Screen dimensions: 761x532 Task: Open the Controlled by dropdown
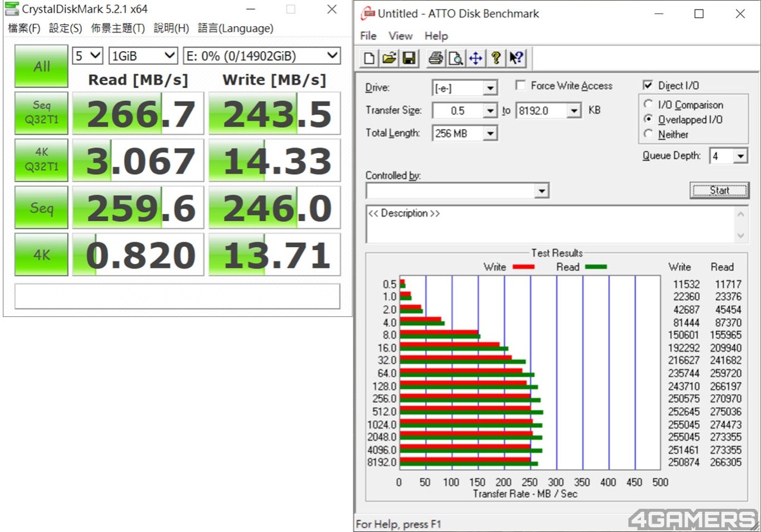(457, 191)
